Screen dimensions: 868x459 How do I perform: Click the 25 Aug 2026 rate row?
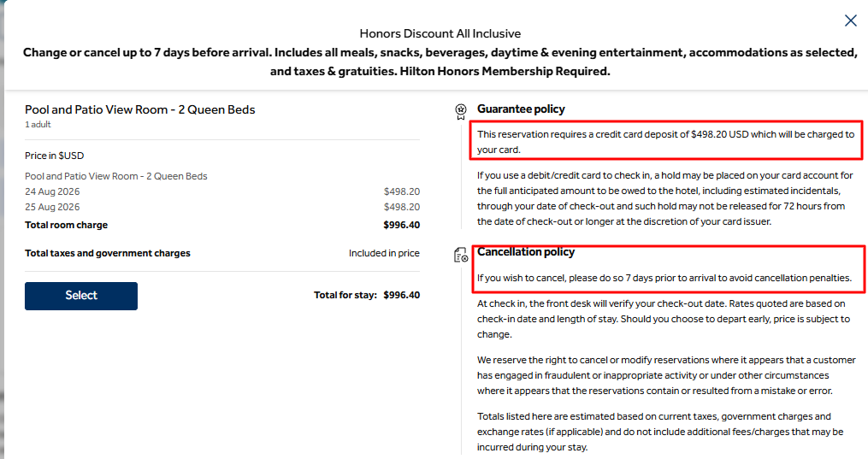(222, 207)
